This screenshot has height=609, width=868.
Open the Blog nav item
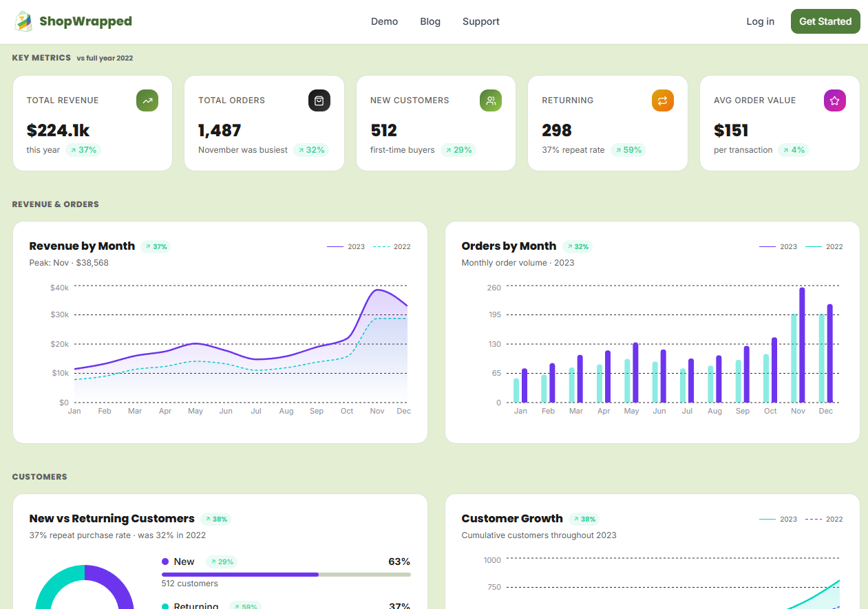430,21
